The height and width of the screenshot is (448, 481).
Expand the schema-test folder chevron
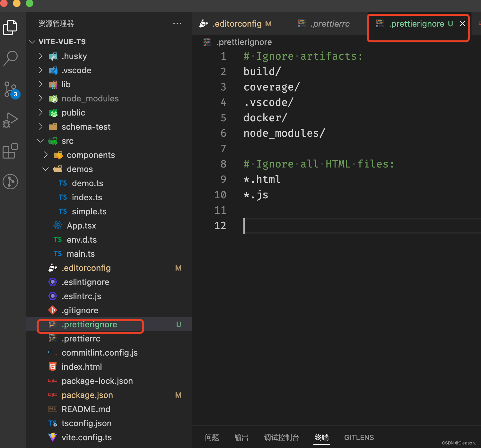click(40, 126)
